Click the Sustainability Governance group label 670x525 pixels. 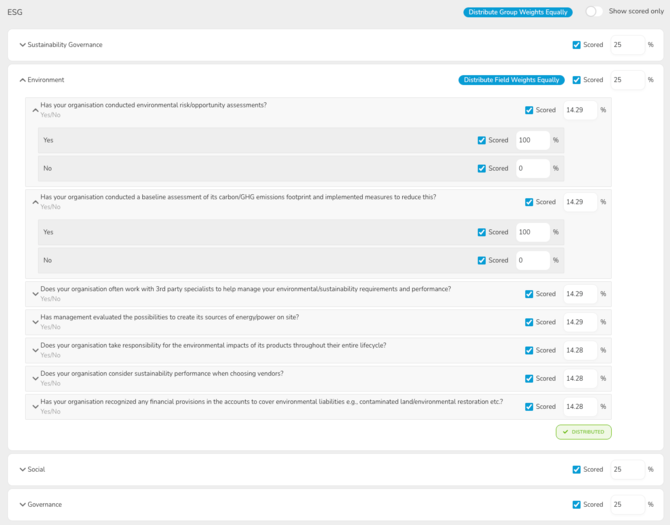pyautogui.click(x=65, y=45)
